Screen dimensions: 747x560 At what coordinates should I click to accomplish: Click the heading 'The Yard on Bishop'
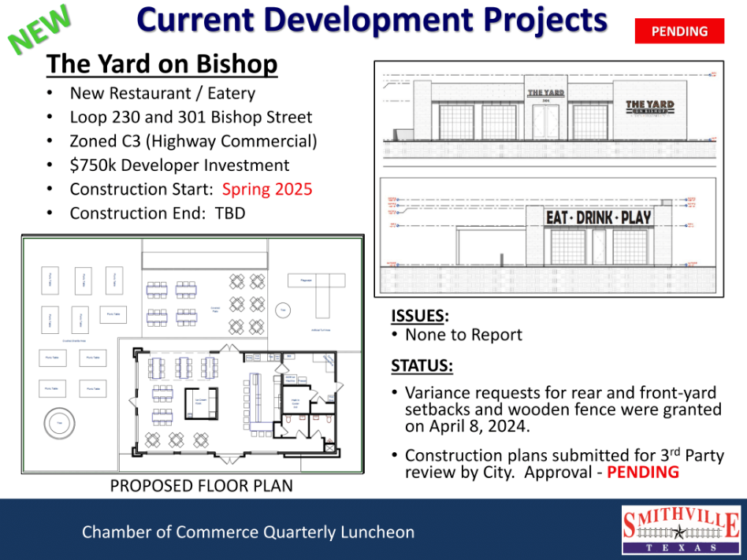pos(162,63)
